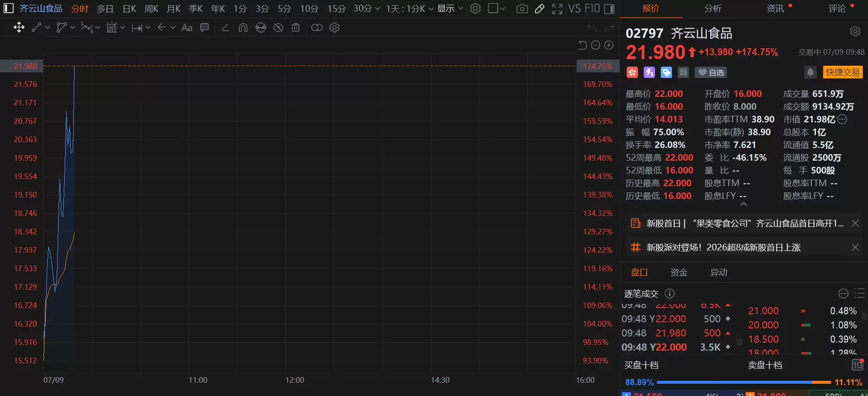Toggle ten-level order book depth
Screen dimensions: 868x396
857,365
